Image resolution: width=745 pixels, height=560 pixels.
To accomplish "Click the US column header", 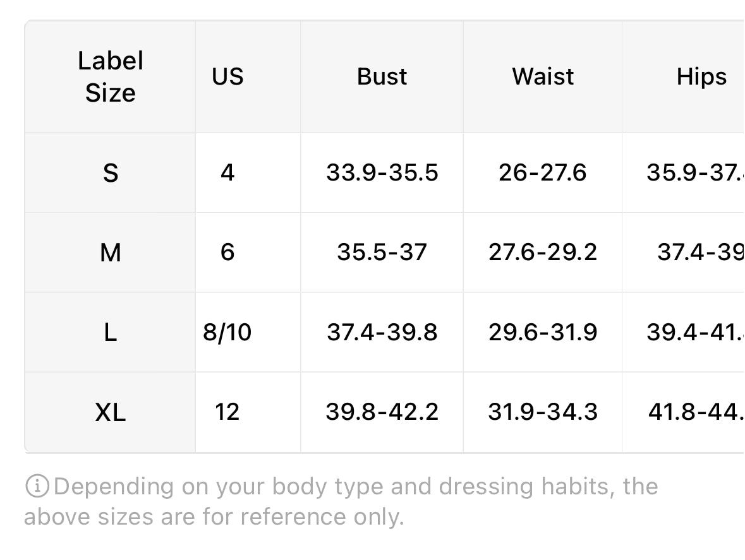I will (227, 76).
